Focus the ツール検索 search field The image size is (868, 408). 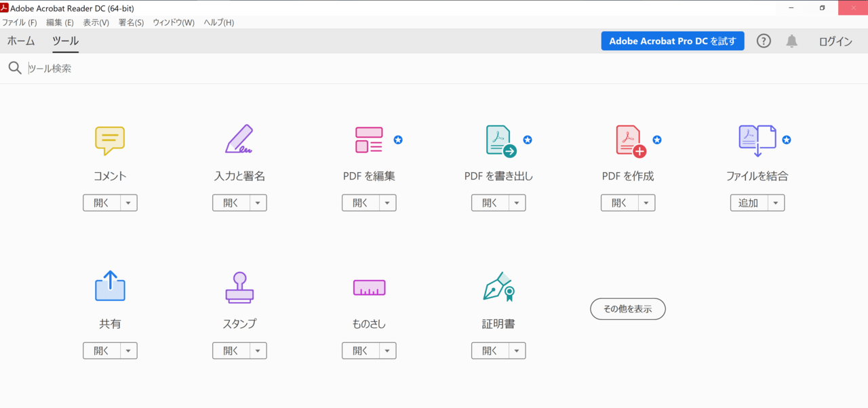(434, 68)
